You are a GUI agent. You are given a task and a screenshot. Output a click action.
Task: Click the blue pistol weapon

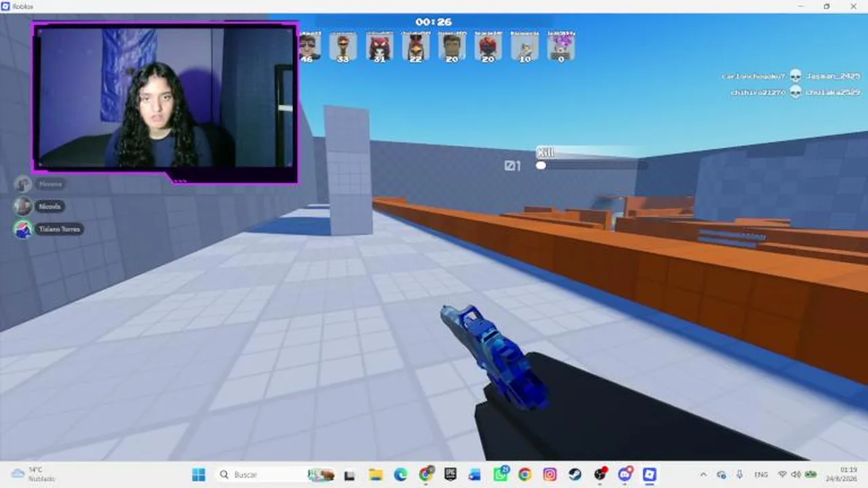pyautogui.click(x=495, y=358)
